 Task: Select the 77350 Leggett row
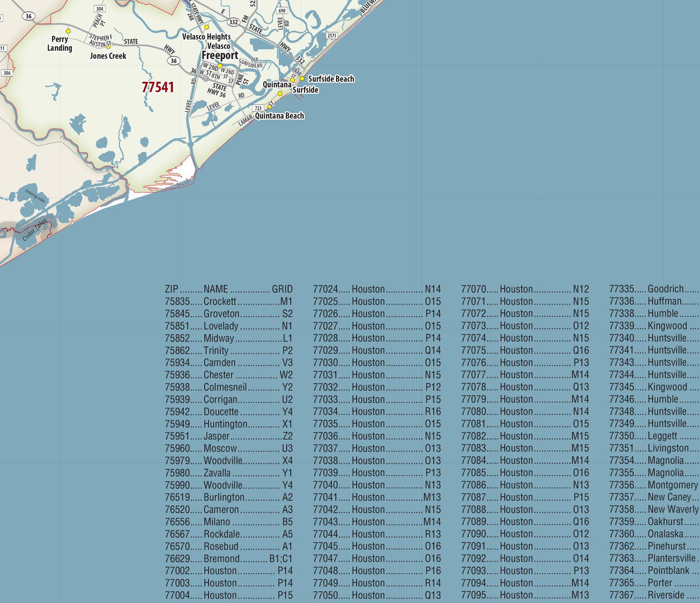point(654,436)
